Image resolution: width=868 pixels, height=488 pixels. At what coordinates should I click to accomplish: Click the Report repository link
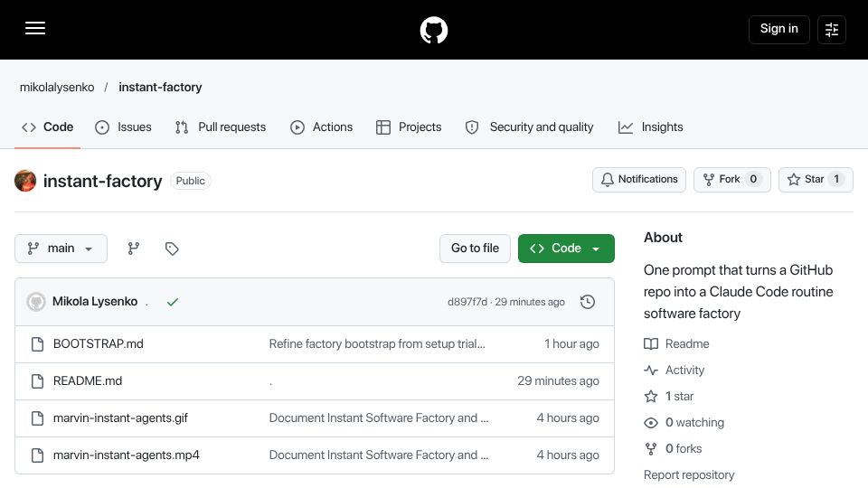click(689, 474)
